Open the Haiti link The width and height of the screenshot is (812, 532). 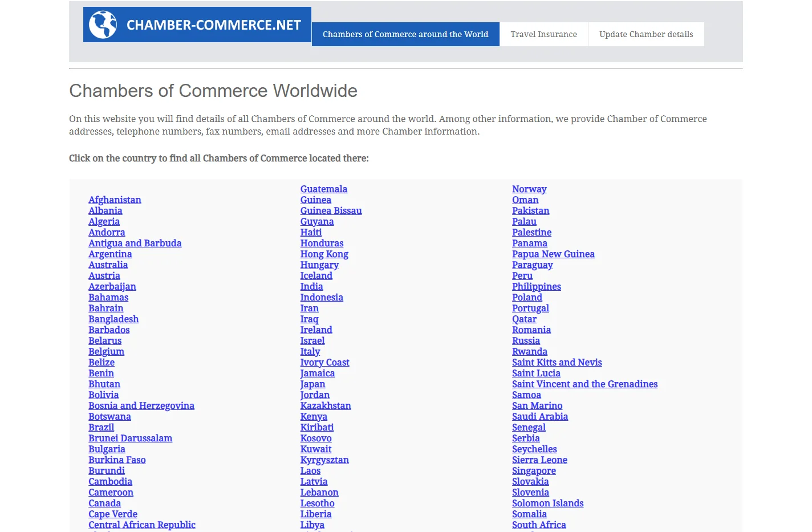[x=311, y=232]
